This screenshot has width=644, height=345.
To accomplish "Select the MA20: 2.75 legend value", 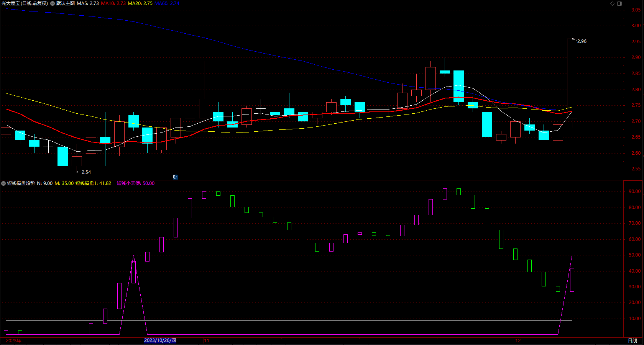I will pyautogui.click(x=140, y=3).
